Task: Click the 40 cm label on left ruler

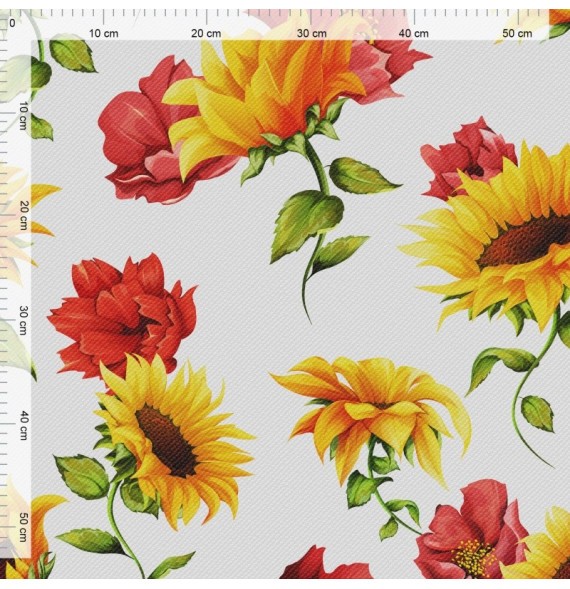Action: [x=23, y=426]
